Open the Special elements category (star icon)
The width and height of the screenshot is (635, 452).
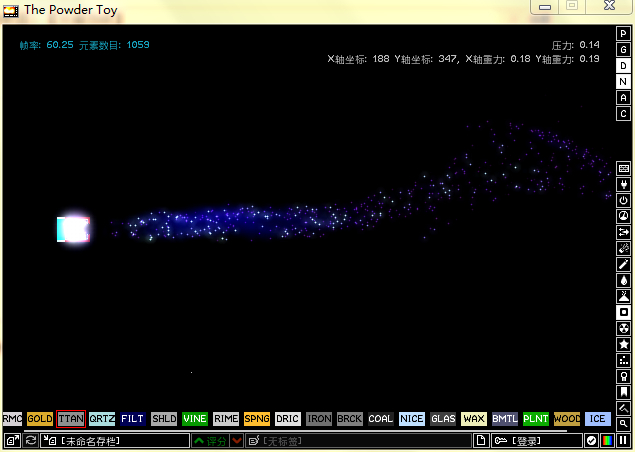point(624,344)
